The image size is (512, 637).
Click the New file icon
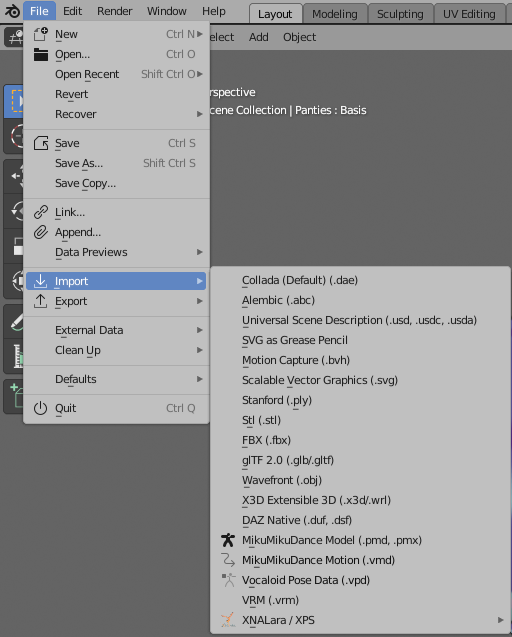tap(41, 34)
